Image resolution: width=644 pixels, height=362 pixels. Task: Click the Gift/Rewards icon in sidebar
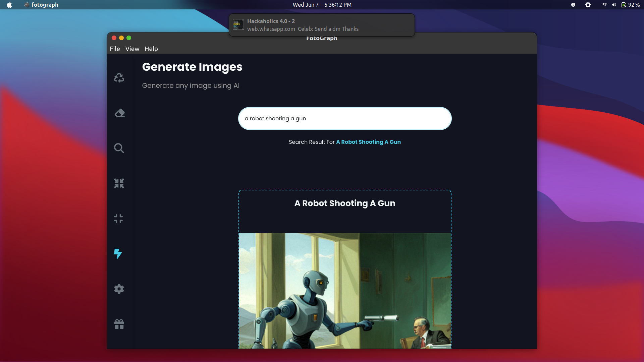[119, 324]
